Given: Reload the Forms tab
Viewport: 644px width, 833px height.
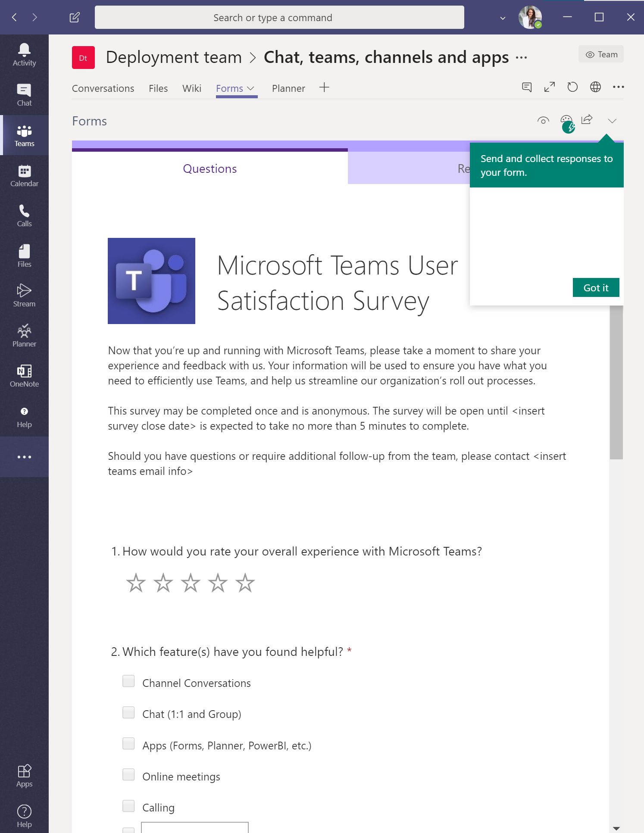Looking at the screenshot, I should 572,87.
